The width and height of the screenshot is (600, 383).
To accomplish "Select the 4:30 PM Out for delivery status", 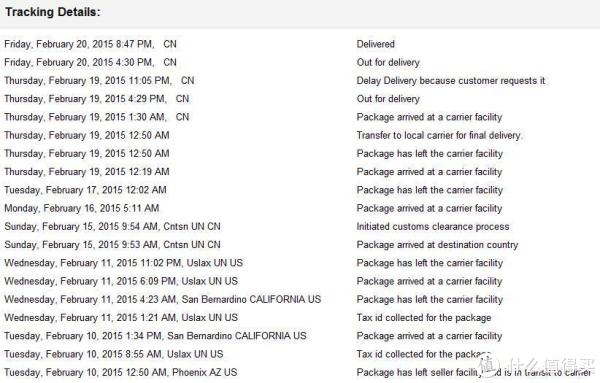I will (x=388, y=62).
